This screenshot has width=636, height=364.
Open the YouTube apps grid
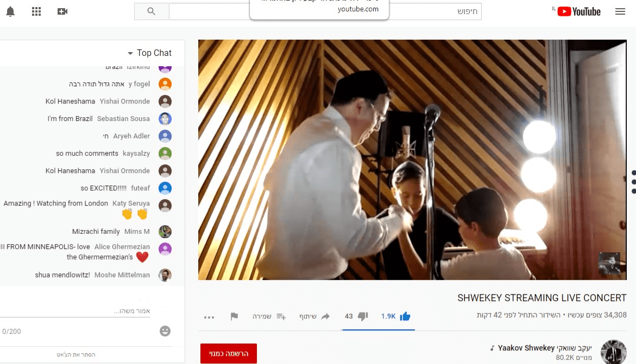[36, 11]
